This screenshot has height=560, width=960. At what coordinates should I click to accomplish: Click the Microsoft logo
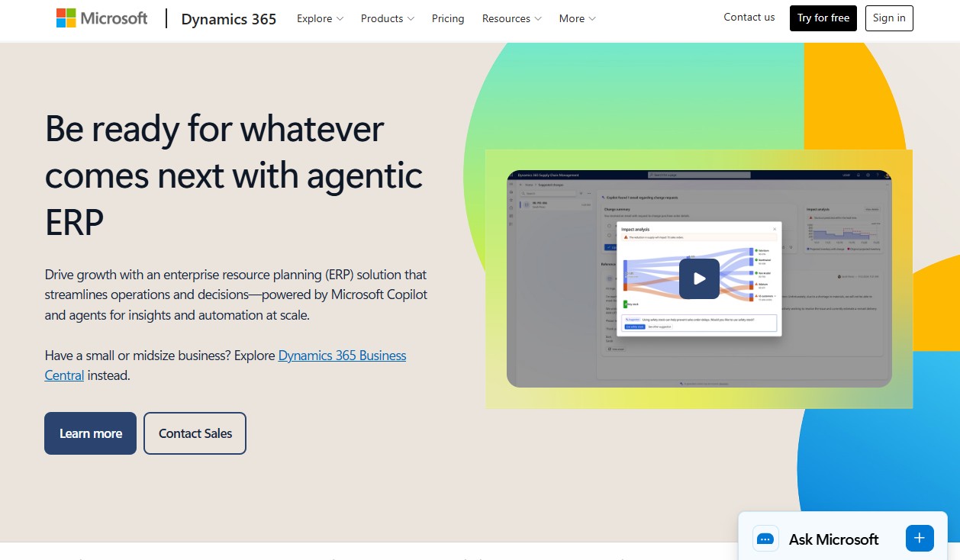point(102,18)
